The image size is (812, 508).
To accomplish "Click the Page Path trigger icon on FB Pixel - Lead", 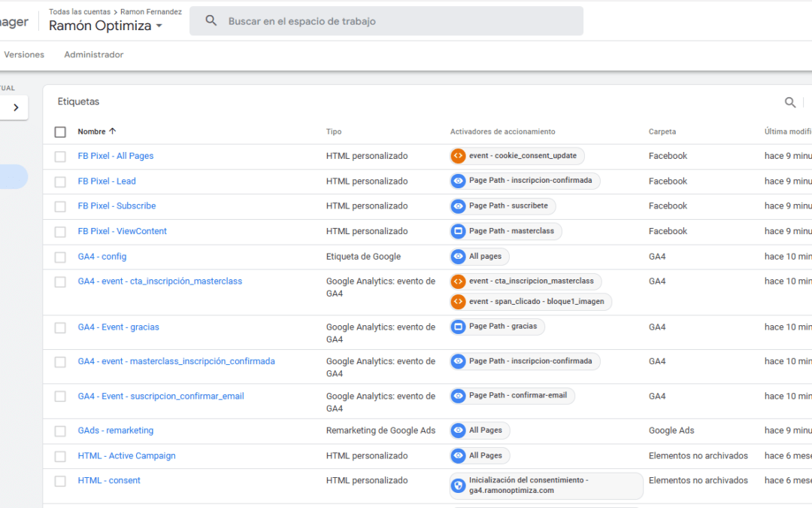I will pos(459,181).
